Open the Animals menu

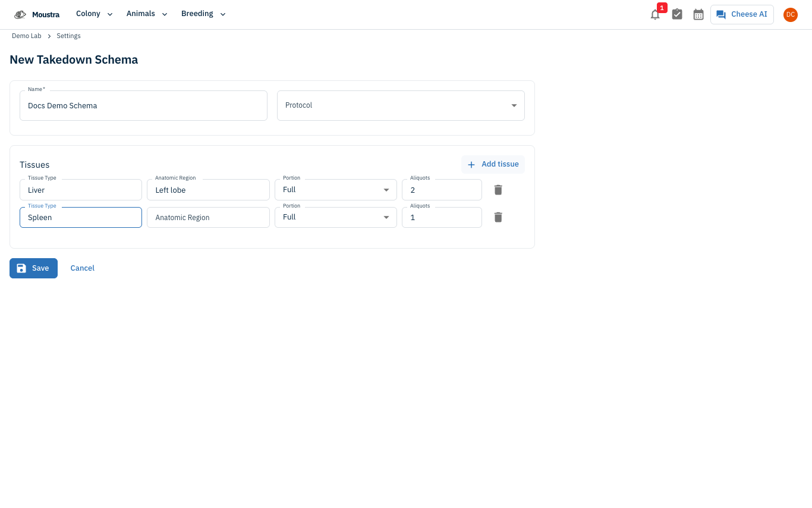click(147, 14)
